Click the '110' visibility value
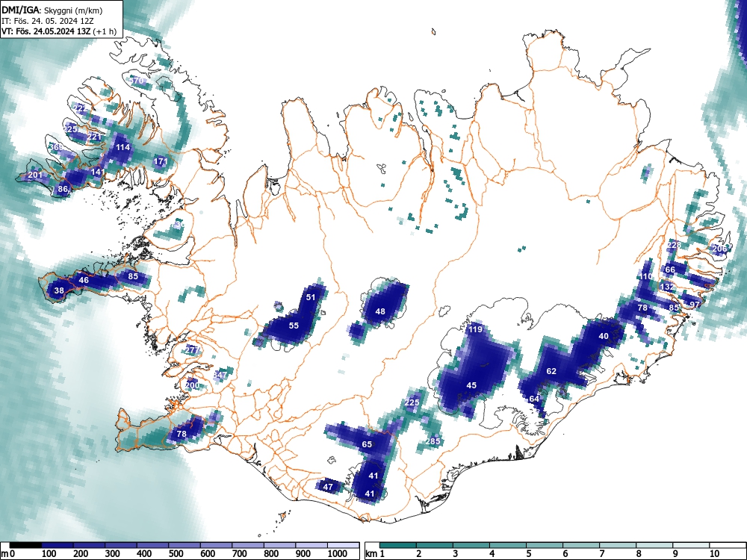The image size is (747, 560). 646,276
